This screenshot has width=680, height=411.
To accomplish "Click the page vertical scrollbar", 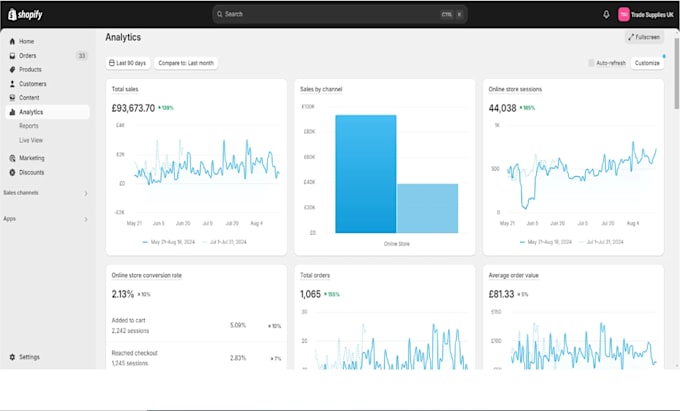I will (x=676, y=74).
